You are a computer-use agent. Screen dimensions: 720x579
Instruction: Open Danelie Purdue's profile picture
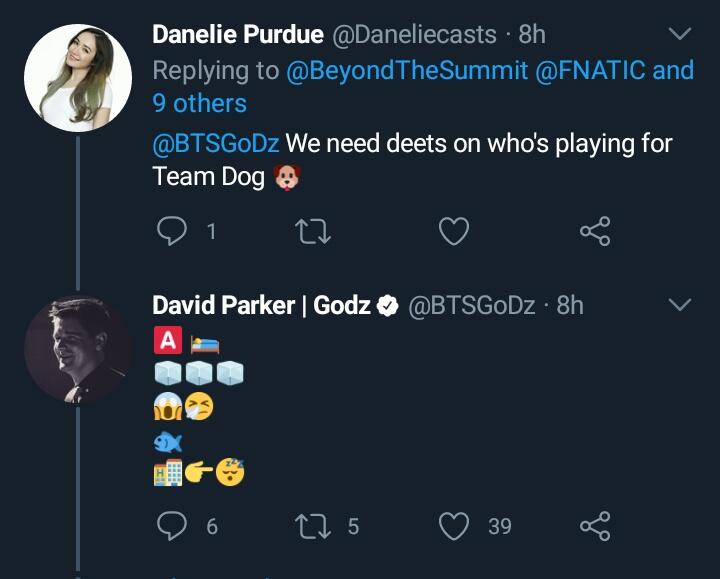[x=77, y=78]
